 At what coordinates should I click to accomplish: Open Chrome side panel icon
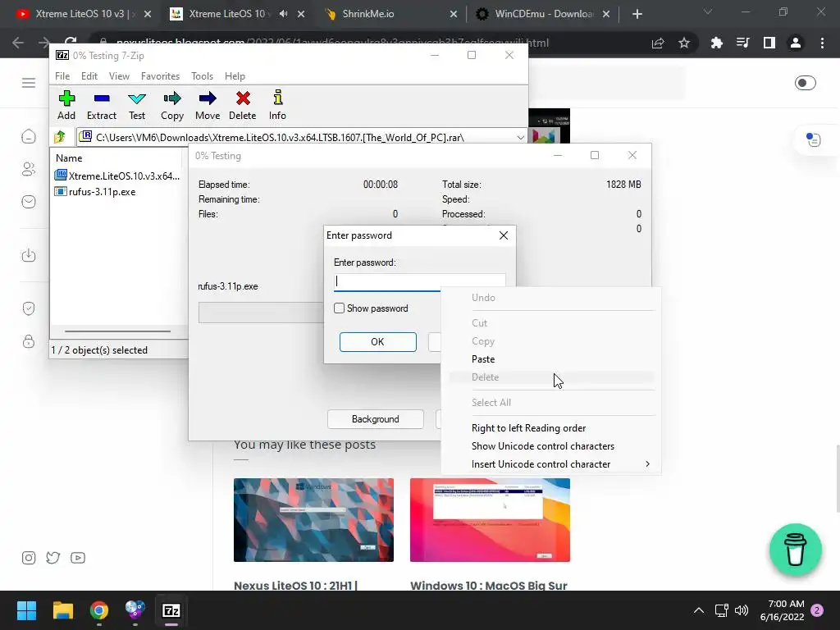tap(769, 43)
